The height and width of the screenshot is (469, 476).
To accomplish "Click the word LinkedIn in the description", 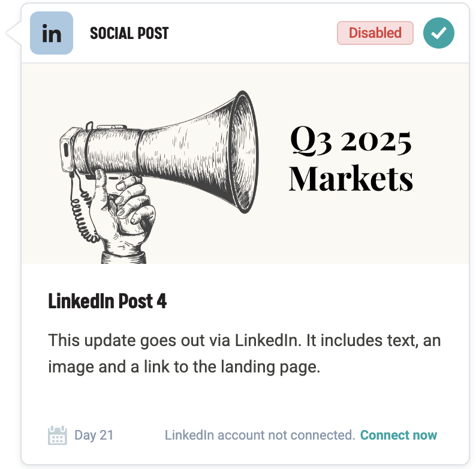I will 267,341.
